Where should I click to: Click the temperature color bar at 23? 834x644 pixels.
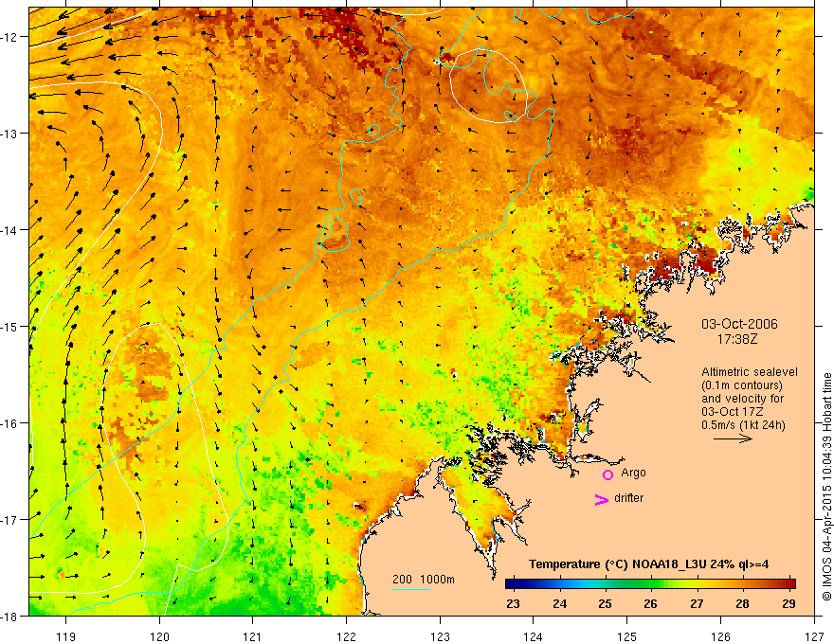click(x=513, y=584)
